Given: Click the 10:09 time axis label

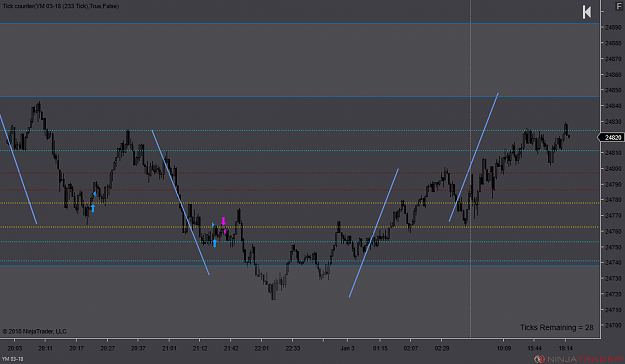Looking at the screenshot, I should click(503, 348).
